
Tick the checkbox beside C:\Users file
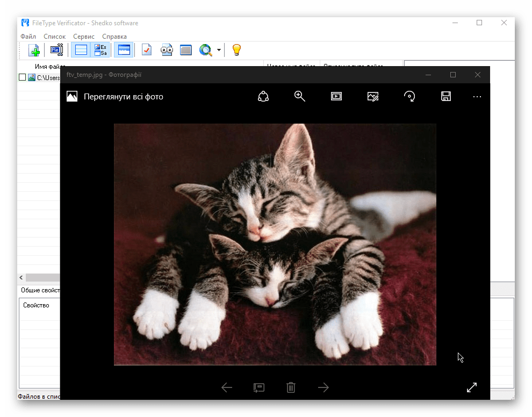[x=22, y=77]
